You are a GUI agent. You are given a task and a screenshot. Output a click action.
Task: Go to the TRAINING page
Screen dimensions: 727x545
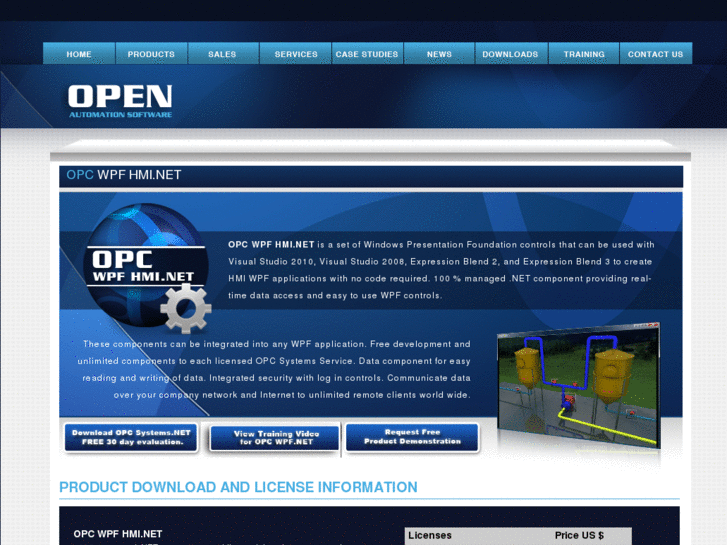(584, 53)
